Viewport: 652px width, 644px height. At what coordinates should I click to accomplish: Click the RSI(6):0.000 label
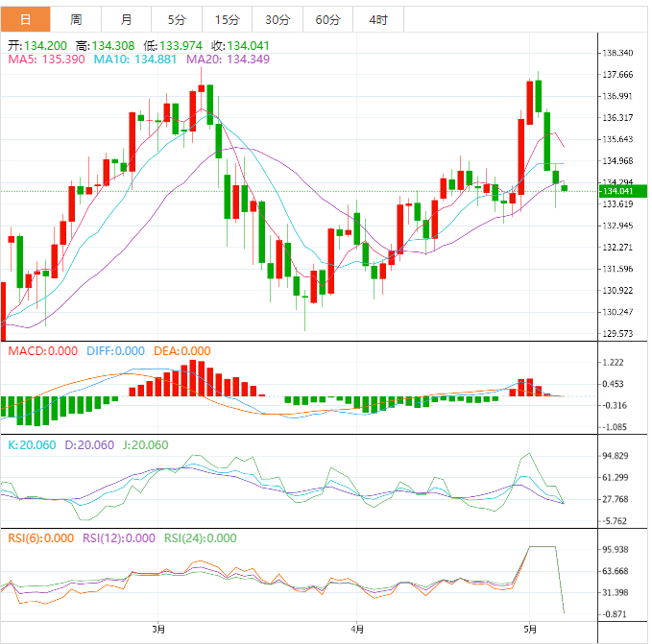[x=40, y=538]
